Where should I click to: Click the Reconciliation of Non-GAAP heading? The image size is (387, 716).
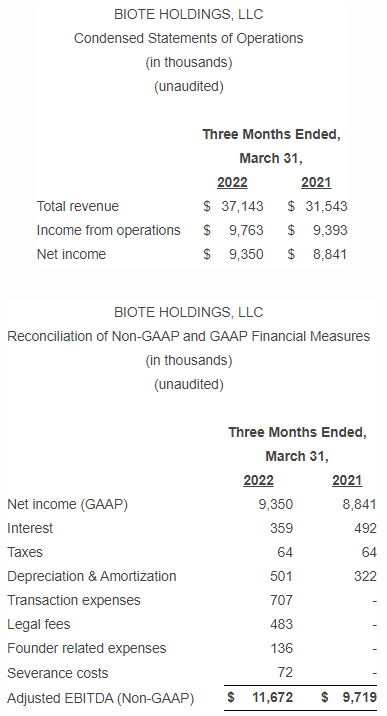pyautogui.click(x=188, y=336)
